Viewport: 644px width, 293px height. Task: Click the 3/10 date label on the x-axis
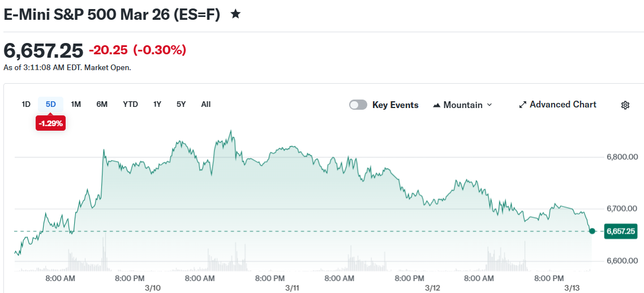152,288
